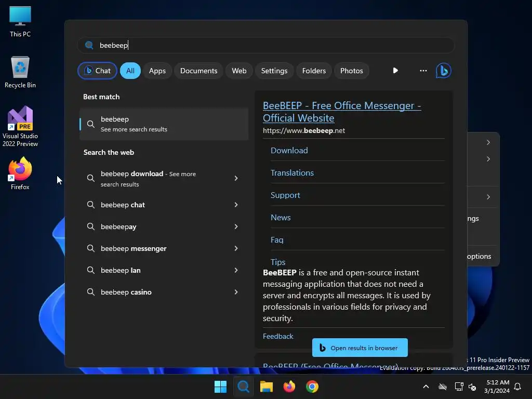Select the beebeepay web suggestion
This screenshot has height=399, width=532.
click(x=164, y=227)
